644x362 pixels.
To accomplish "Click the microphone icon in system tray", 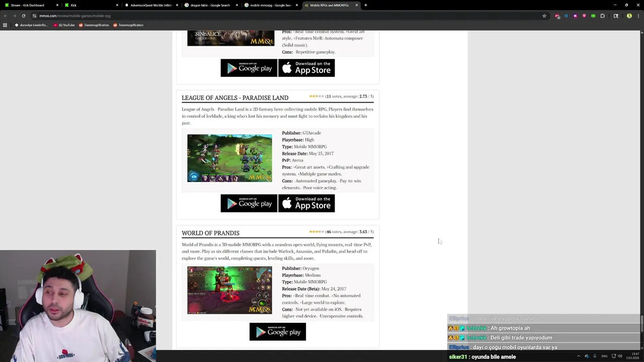I will click(x=595, y=356).
